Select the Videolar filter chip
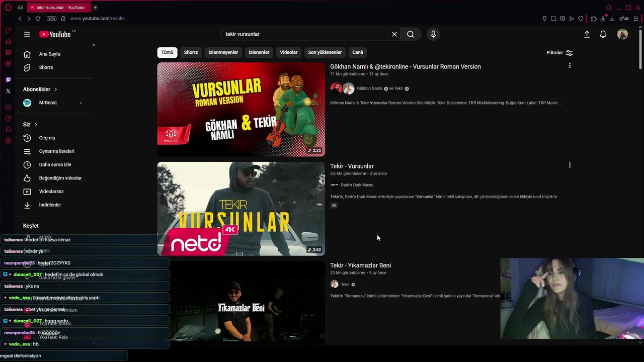The width and height of the screenshot is (644, 362). click(x=289, y=52)
